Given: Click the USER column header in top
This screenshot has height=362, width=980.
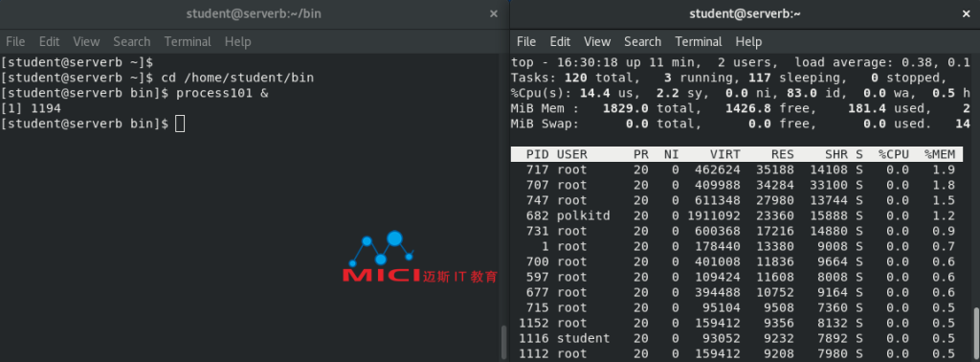Looking at the screenshot, I should click(x=572, y=154).
